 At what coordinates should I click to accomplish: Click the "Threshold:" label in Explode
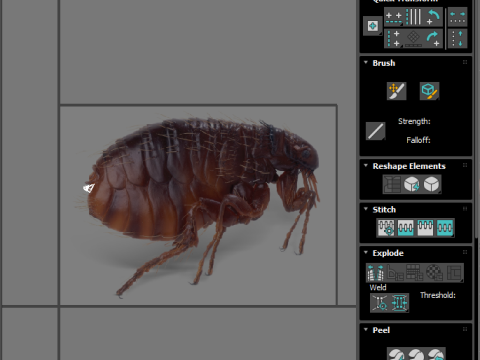(x=438, y=295)
